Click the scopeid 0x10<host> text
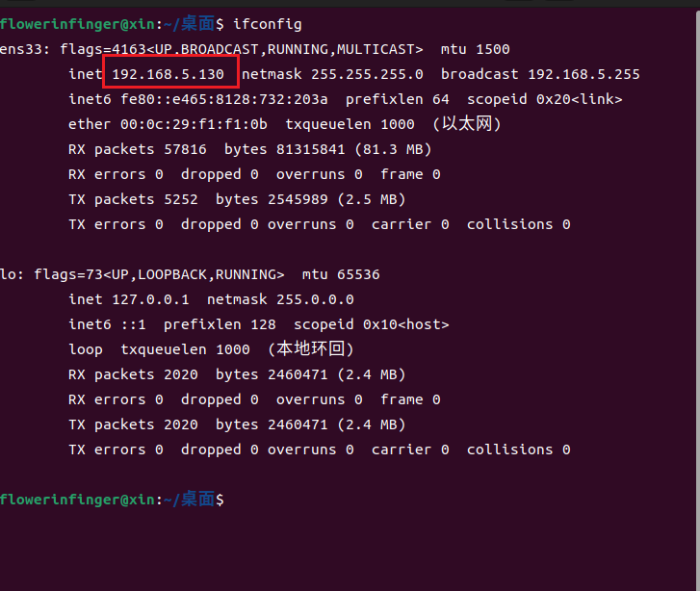This screenshot has height=591, width=700. point(372,324)
